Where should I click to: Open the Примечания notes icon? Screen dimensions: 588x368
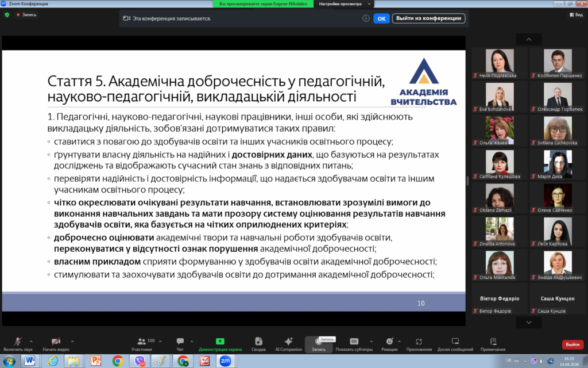493,342
